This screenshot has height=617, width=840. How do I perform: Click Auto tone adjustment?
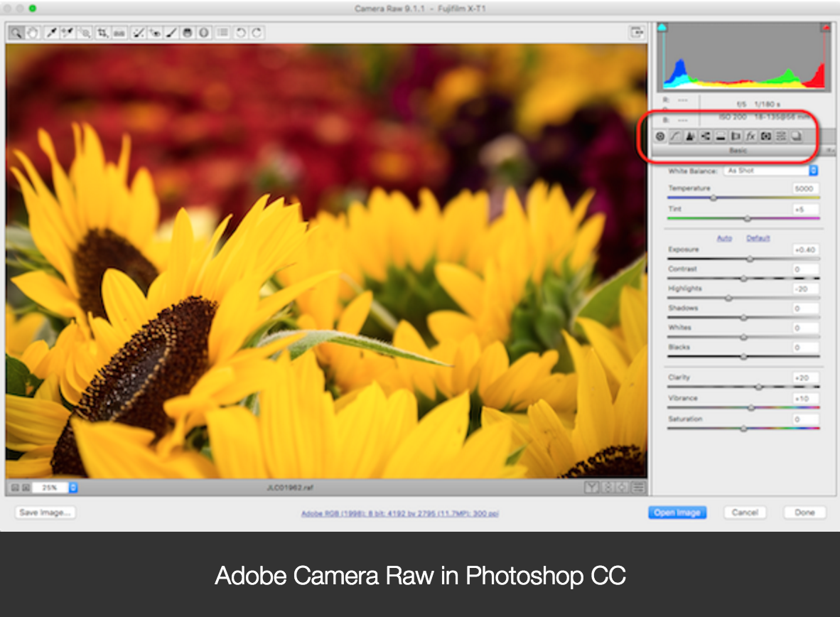(x=725, y=239)
